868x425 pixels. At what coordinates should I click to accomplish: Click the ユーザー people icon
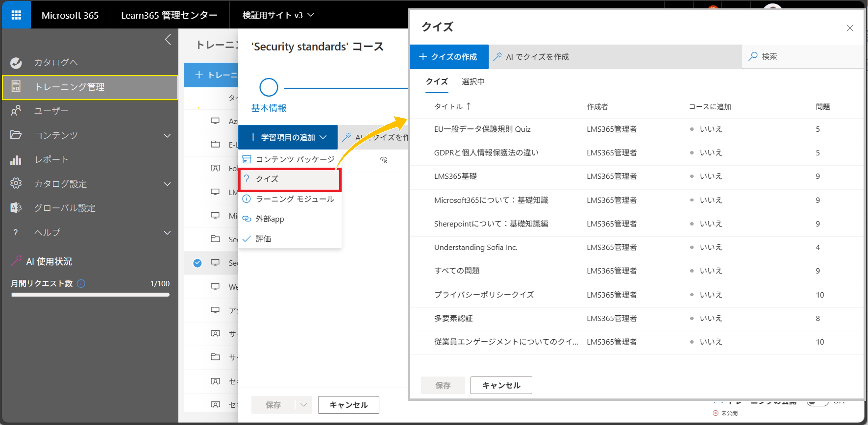(16, 110)
